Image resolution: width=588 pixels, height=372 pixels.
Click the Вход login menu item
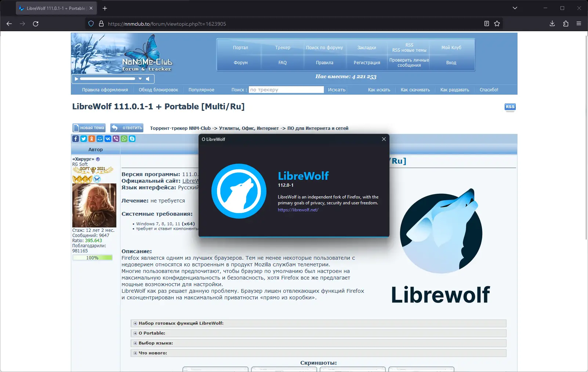(451, 63)
